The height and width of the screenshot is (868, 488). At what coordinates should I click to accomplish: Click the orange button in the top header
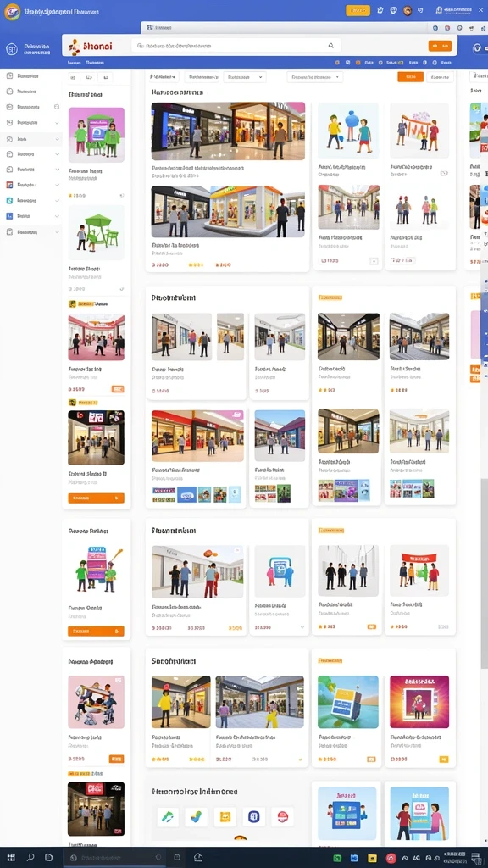[x=358, y=10]
